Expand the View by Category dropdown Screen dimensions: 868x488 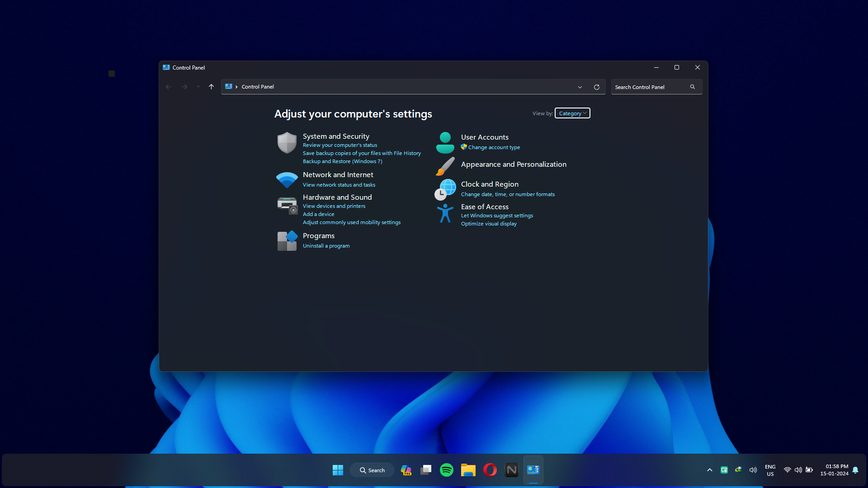pos(572,113)
